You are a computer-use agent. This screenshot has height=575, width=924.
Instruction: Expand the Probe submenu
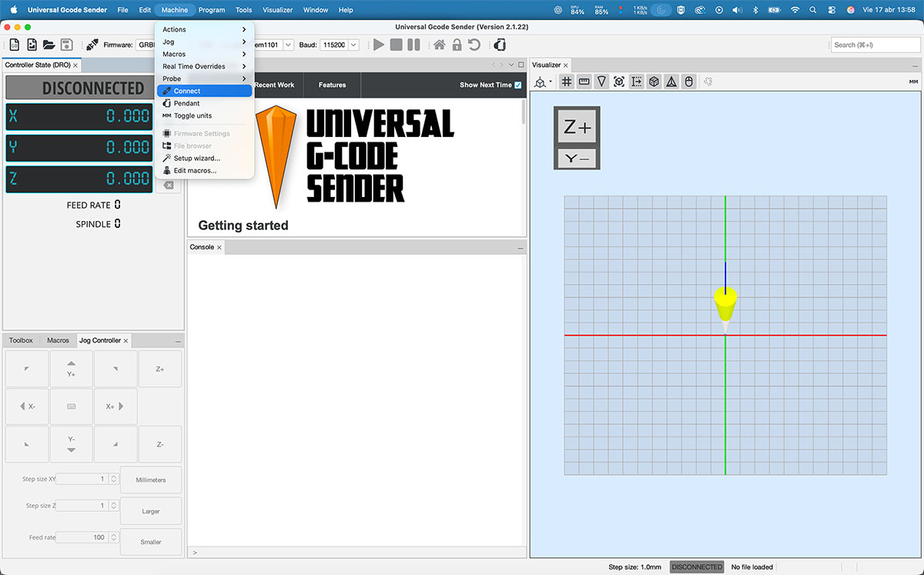pyautogui.click(x=204, y=79)
